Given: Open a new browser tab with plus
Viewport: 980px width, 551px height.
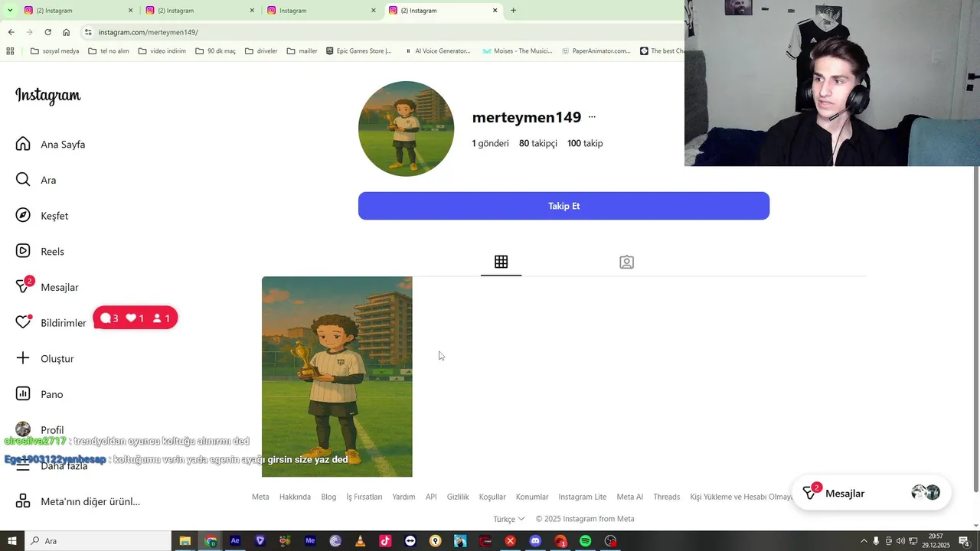Looking at the screenshot, I should 513,10.
